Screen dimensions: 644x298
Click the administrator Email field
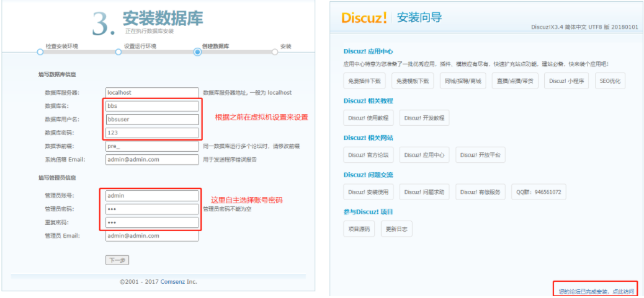(152, 236)
